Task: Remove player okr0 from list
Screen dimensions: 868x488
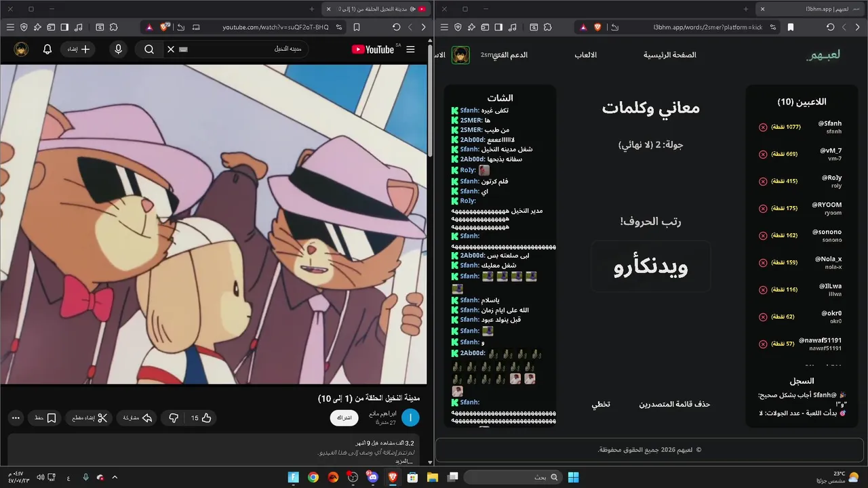Action: [763, 317]
